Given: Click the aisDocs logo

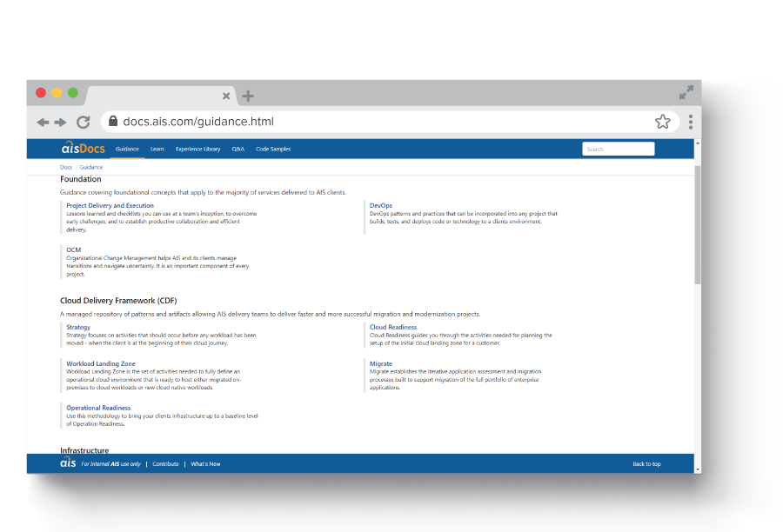Looking at the screenshot, I should pyautogui.click(x=83, y=149).
